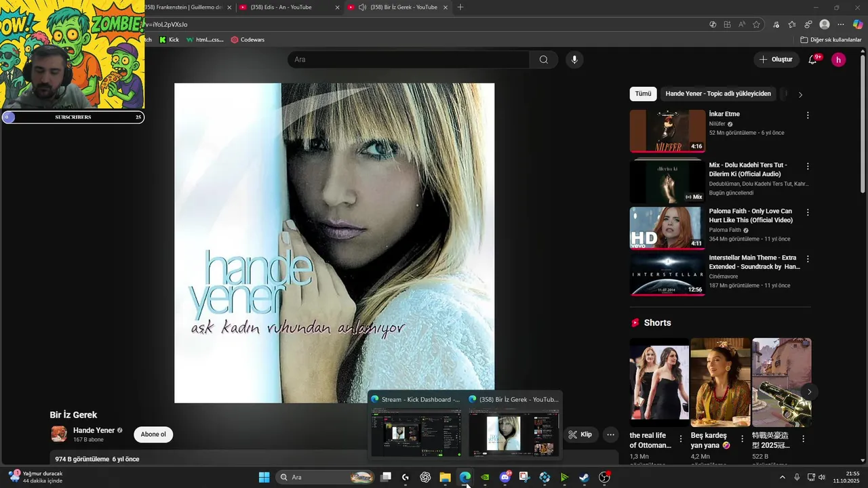Open Edge Settings and more menu
This screenshot has width=868, height=488.
pyautogui.click(x=841, y=24)
